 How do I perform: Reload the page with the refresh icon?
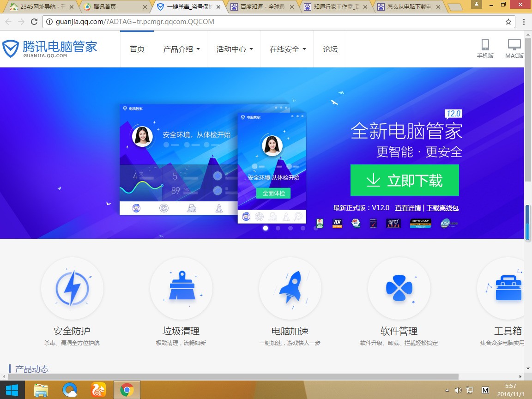pos(34,22)
